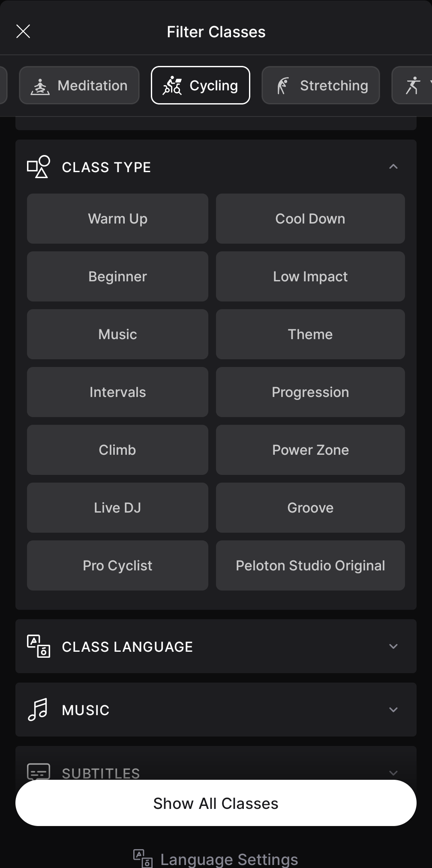Switch to the Meditation tab
The height and width of the screenshot is (868, 432).
[79, 86]
